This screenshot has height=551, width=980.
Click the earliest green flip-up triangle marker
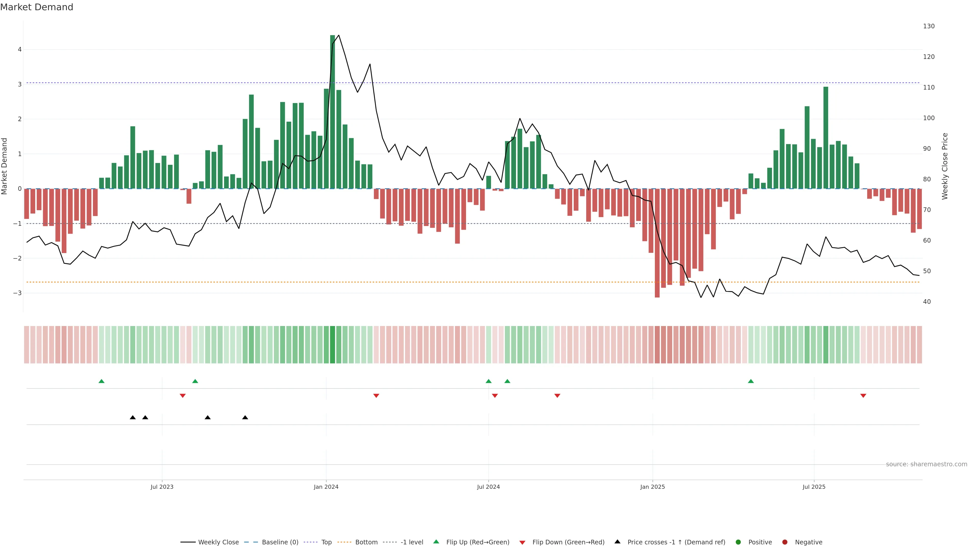[x=101, y=381]
